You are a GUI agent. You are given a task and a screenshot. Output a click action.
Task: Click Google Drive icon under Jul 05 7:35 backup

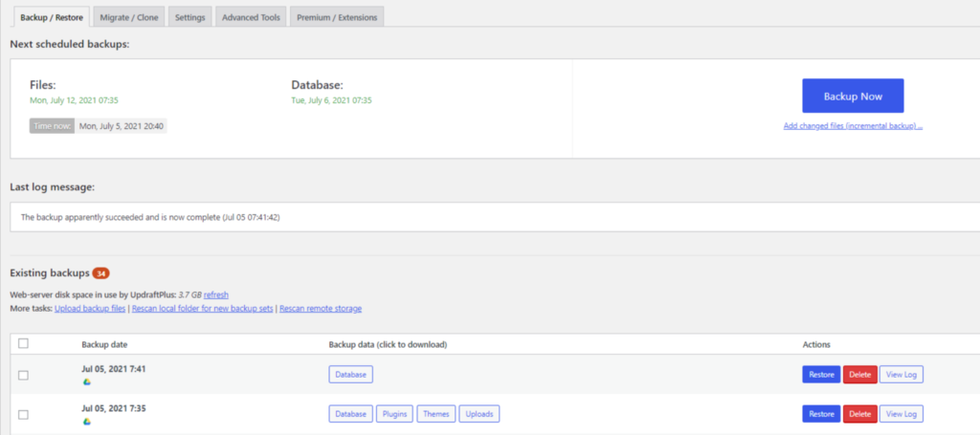pyautogui.click(x=87, y=422)
